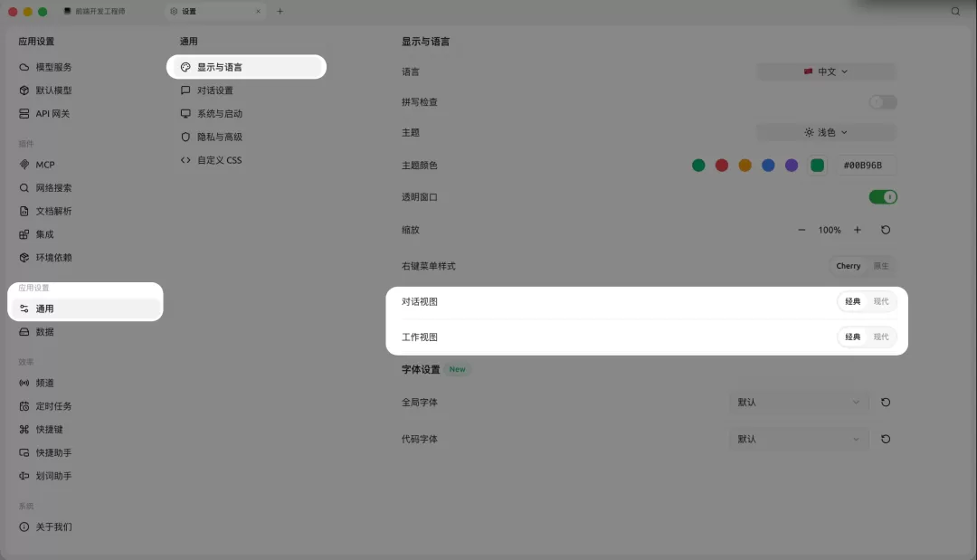Open 隐私与高级 submenu
Image resolution: width=977 pixels, height=560 pixels.
[246, 137]
